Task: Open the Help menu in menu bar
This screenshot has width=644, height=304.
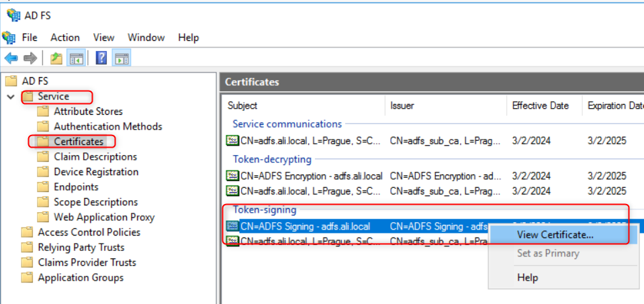Action: [x=189, y=38]
